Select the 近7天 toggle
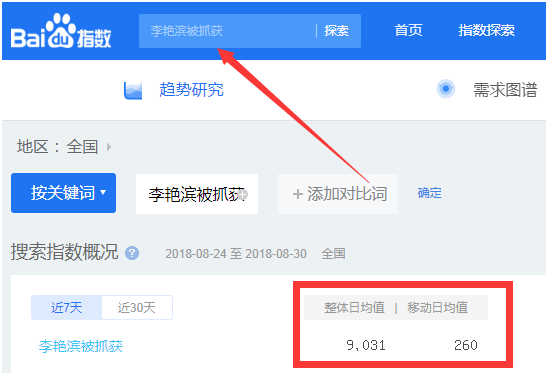This screenshot has height=375, width=548. [x=66, y=308]
